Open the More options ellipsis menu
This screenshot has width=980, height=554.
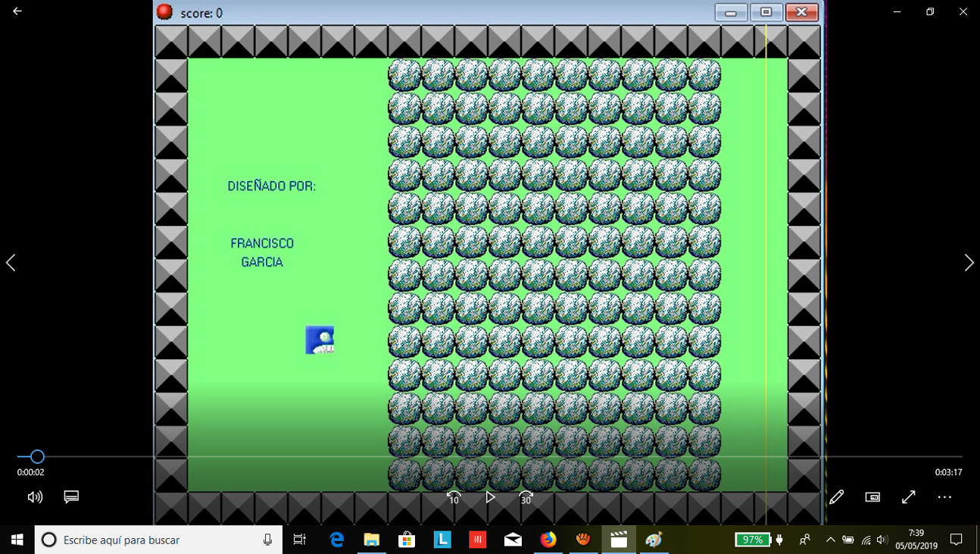click(944, 496)
